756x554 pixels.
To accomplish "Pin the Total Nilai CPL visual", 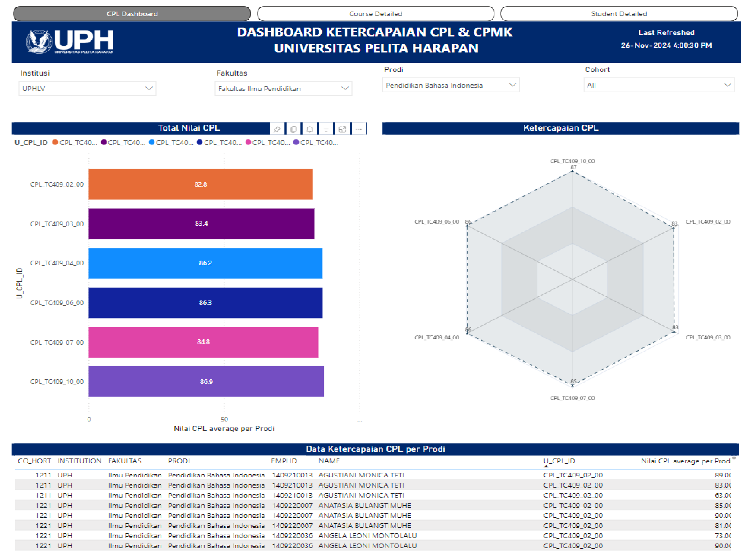I will pyautogui.click(x=277, y=129).
